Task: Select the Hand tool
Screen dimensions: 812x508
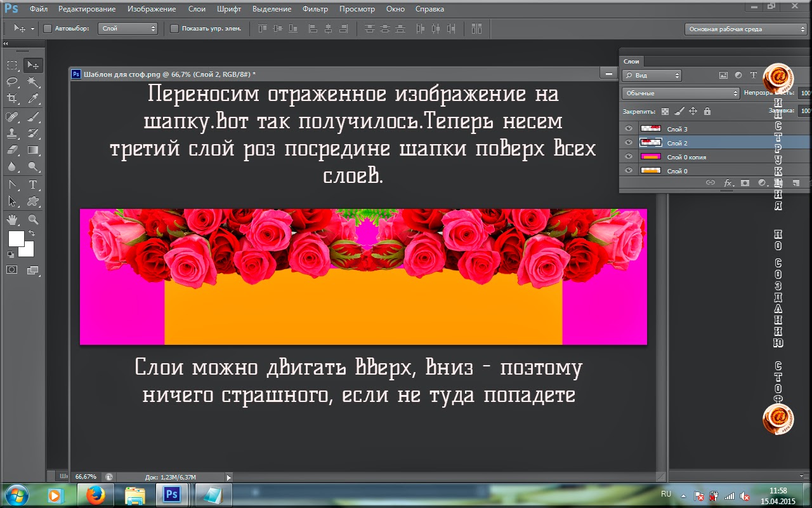Action: click(x=12, y=220)
